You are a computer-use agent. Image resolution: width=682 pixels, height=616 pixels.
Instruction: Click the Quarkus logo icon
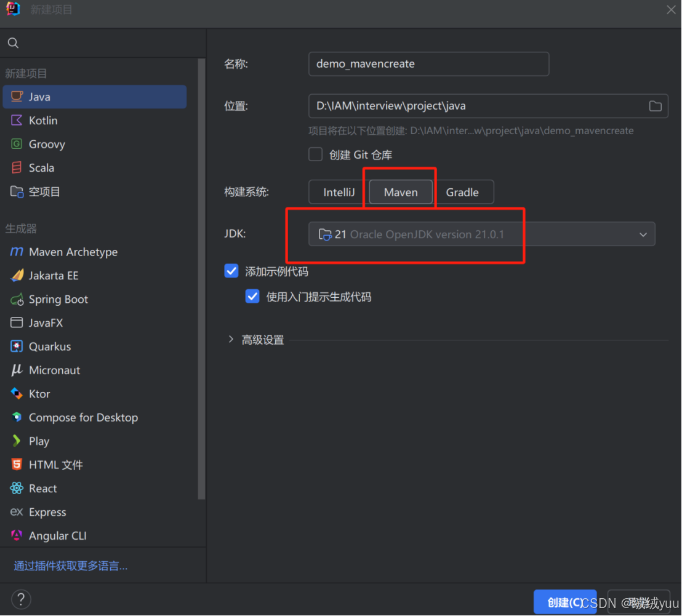(x=17, y=346)
